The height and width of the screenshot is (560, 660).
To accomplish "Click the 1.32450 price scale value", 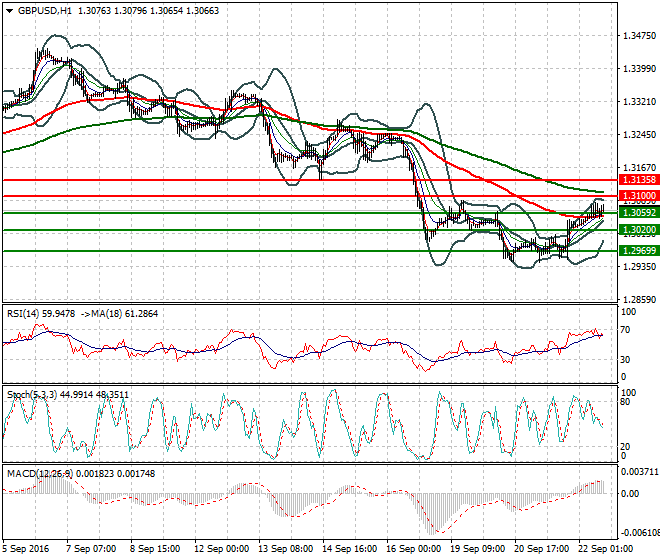I will point(639,135).
